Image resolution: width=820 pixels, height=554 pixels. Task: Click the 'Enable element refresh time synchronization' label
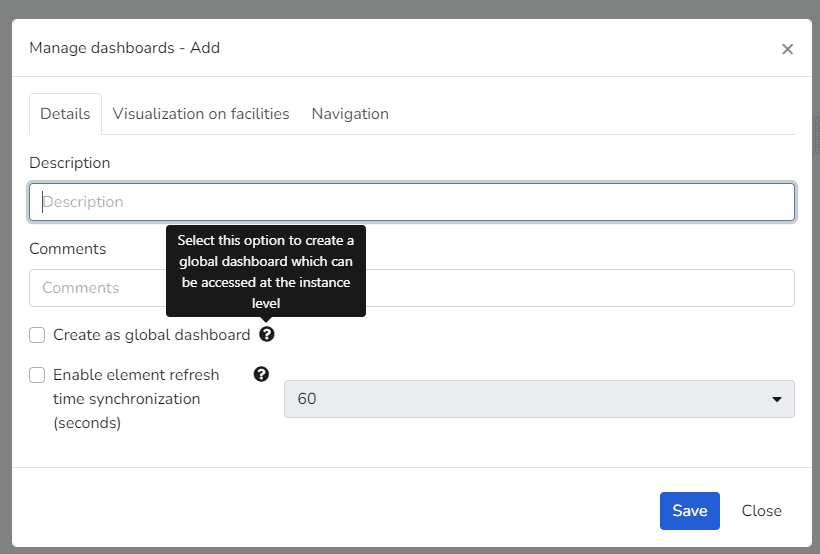click(135, 398)
